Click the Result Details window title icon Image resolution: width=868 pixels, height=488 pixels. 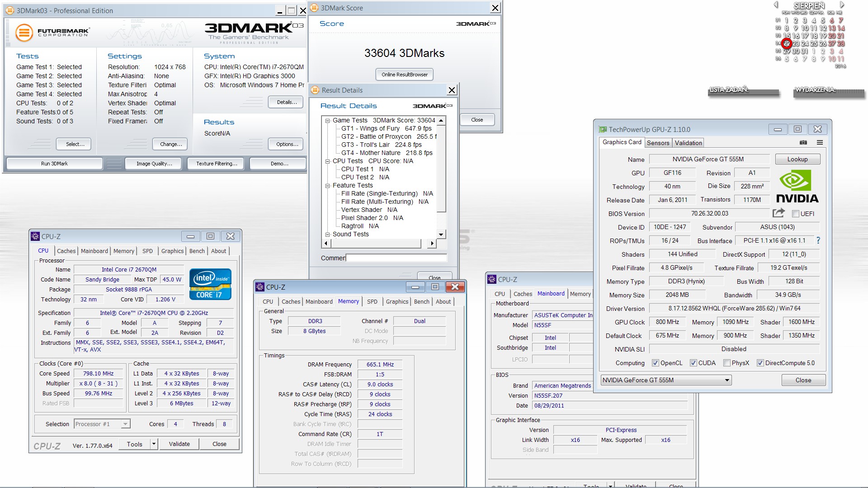tap(315, 90)
